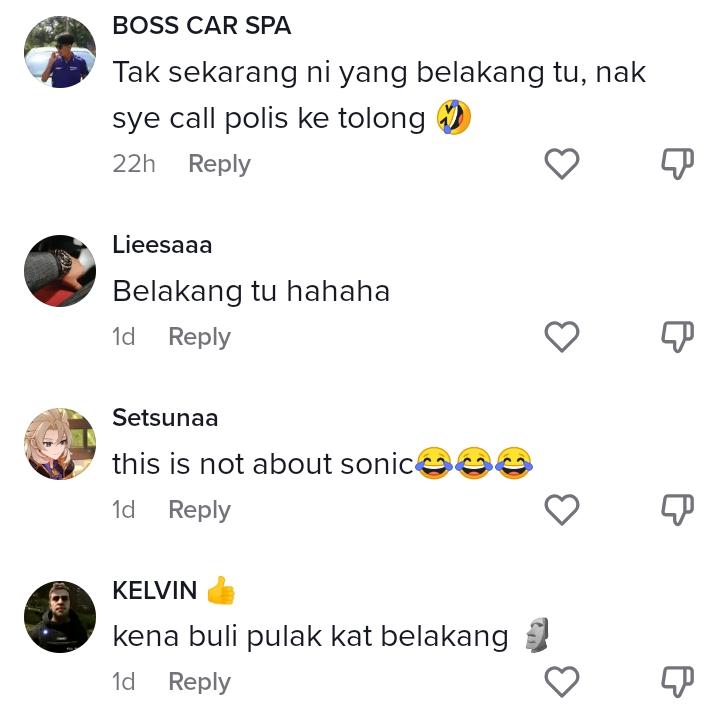Dislike Lieesaaa's comment
The height and width of the screenshot is (720, 720).
click(678, 337)
